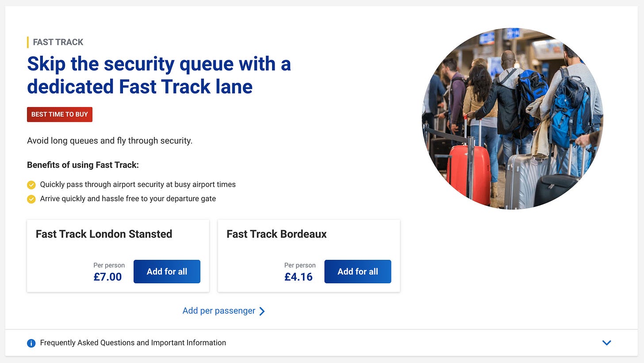Click the yellow checkmark beside quick security pass benefit
The image size is (644, 363).
(x=31, y=185)
